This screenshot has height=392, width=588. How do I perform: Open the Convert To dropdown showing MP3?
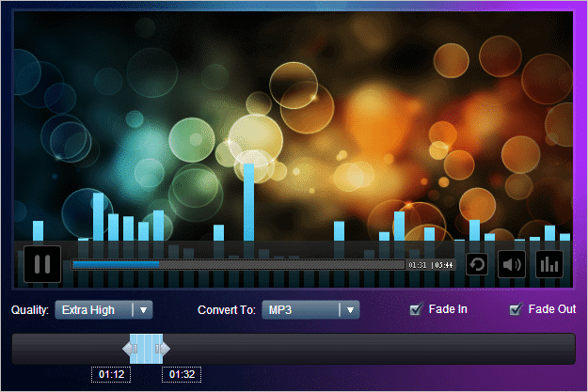click(310, 310)
